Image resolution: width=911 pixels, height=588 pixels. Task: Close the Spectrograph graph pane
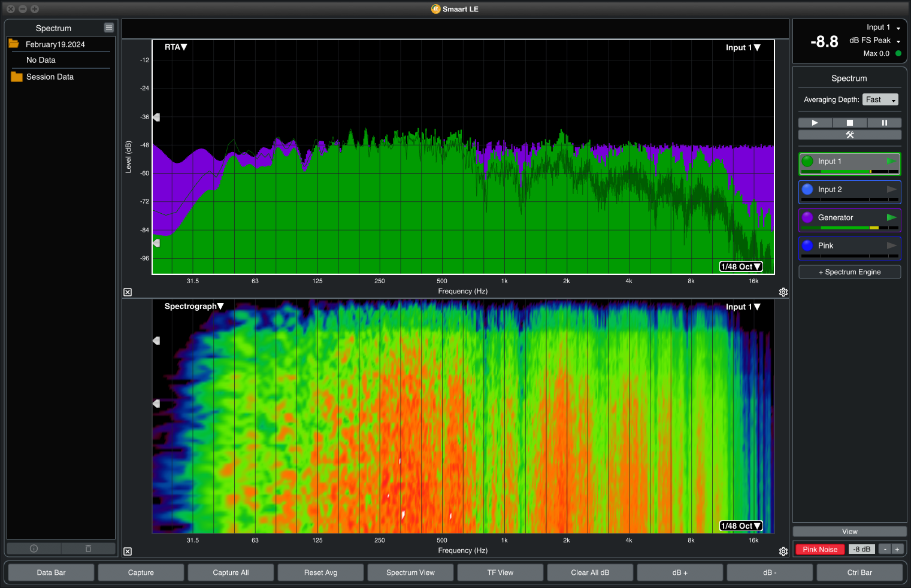pyautogui.click(x=128, y=551)
